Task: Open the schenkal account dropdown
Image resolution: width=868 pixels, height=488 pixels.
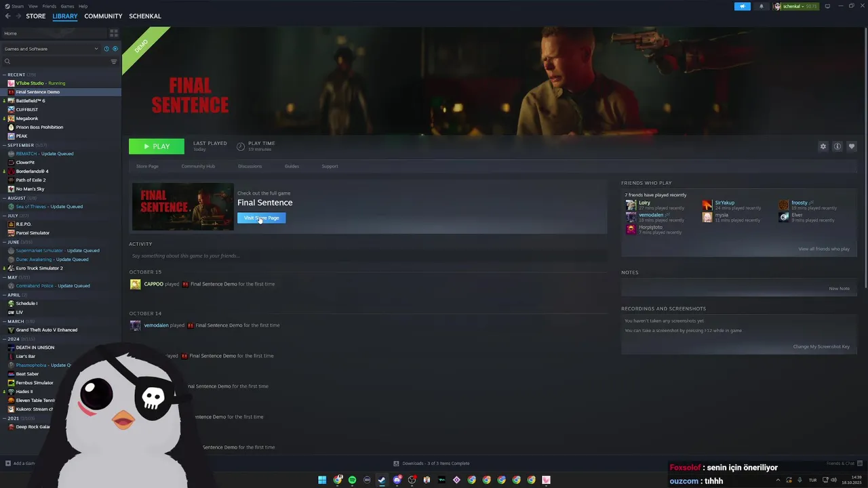Action: pyautogui.click(x=796, y=6)
